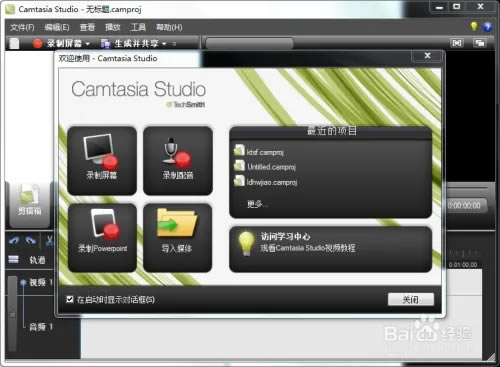Click the new project page icon in toolbar
The height and width of the screenshot is (367, 500).
14,43
